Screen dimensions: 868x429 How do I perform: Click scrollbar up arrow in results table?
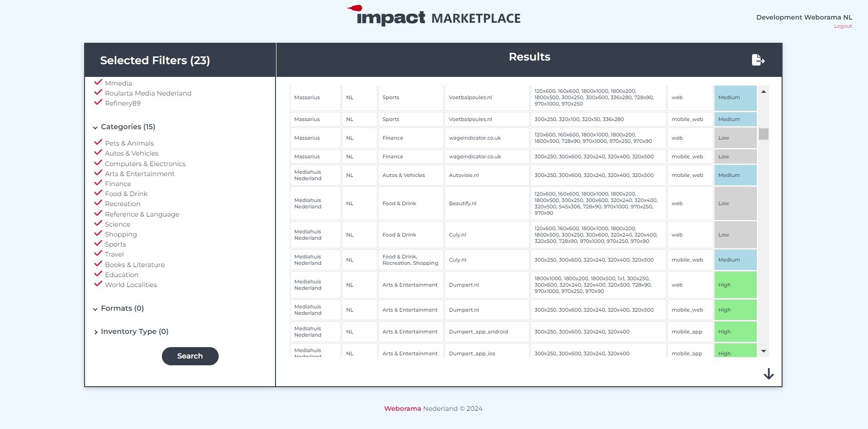(x=763, y=91)
